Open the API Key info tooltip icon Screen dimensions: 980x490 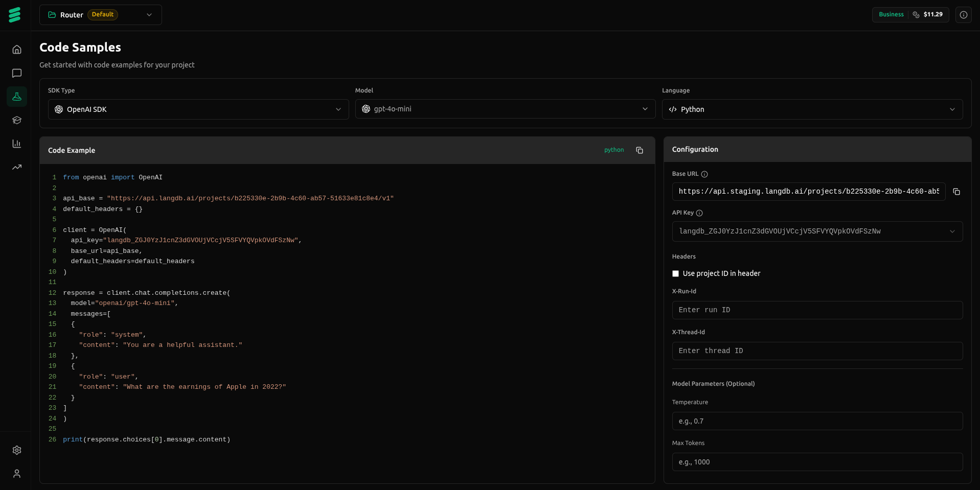coord(699,213)
